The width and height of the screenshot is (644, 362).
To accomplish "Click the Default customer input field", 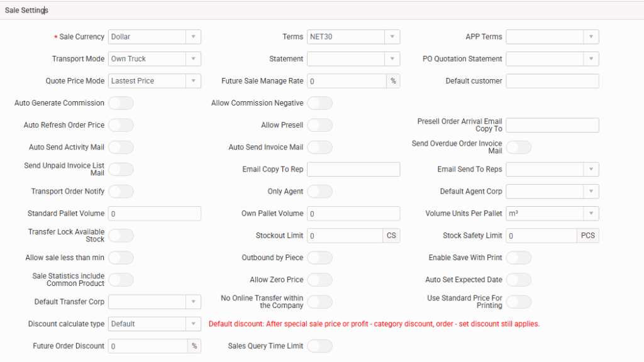I will point(552,81).
